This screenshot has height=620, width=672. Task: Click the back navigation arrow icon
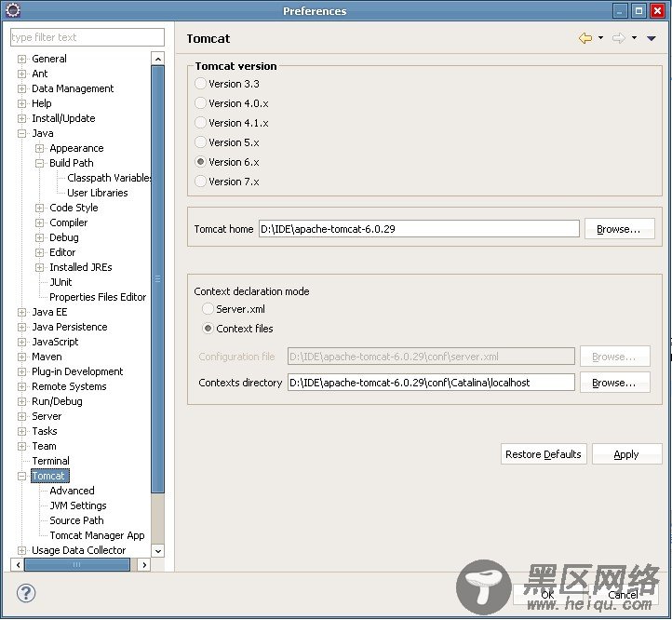click(585, 38)
